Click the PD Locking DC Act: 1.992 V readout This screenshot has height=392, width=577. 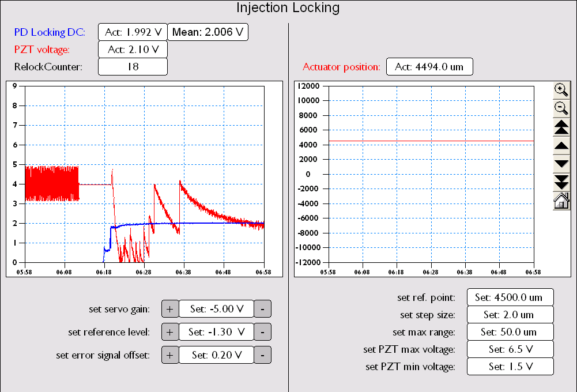click(133, 32)
